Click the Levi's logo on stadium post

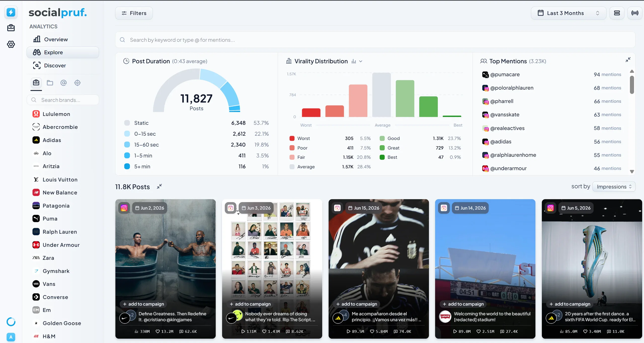point(445,317)
